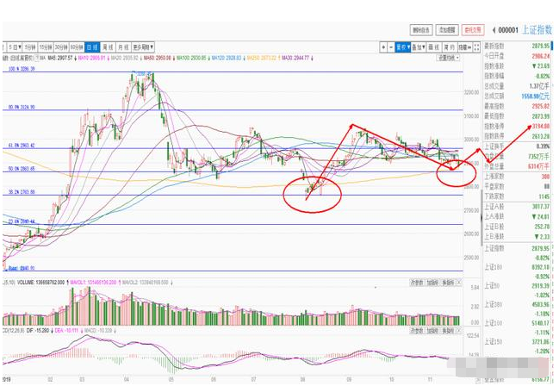The width and height of the screenshot is (559, 392).
Task: Click the 隐藏 side panel button
Action: point(465,47)
